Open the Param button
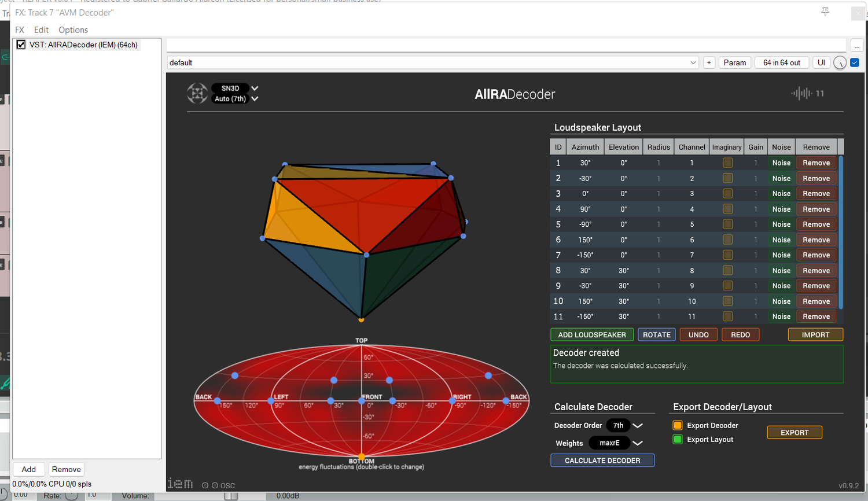 [x=735, y=62]
